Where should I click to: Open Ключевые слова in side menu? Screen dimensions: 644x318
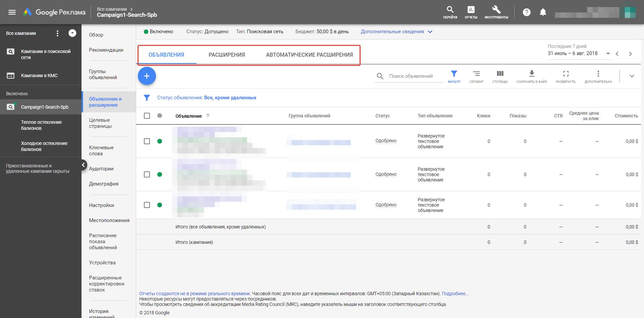[101, 151]
